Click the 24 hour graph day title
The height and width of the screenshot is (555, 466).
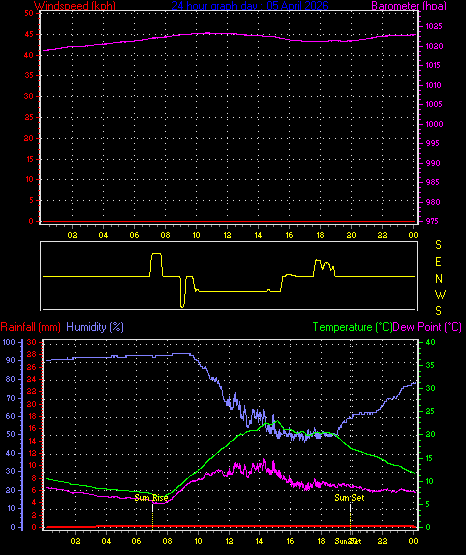250,5
